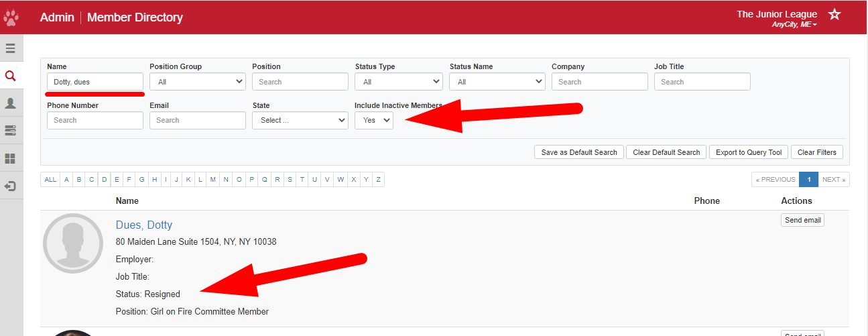Screen dimensions: 868x336
Task: Filter directory by letter D
Action: click(x=105, y=179)
